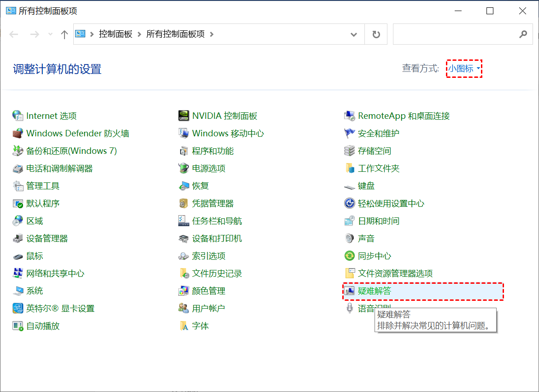Viewport: 539px width, 392px height.
Task: Open the RemoteApp 和桌面连接 icon
Action: tap(350, 116)
